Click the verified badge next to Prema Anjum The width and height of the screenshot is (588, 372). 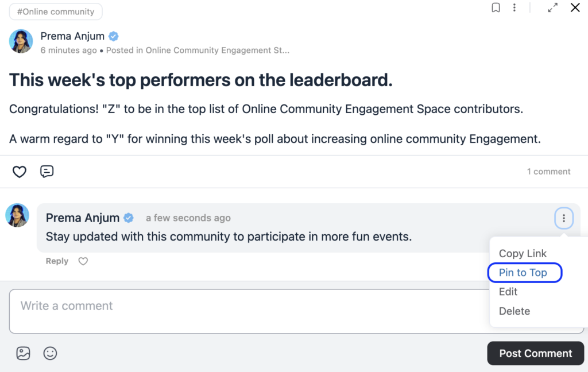tap(113, 36)
